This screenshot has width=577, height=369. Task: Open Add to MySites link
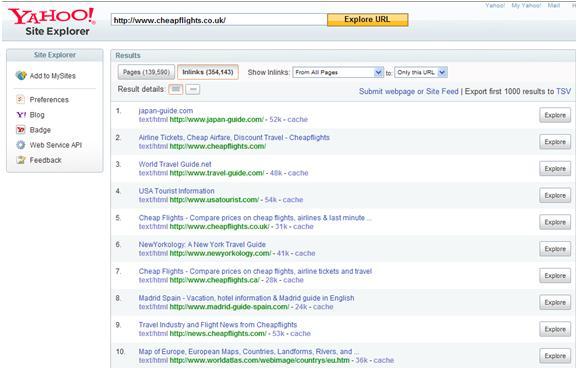53,76
